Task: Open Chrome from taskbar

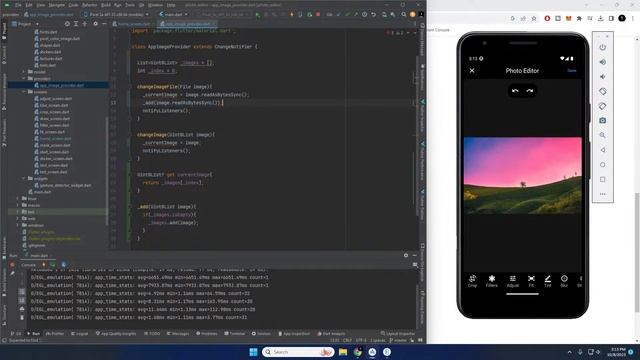Action: click(x=358, y=352)
